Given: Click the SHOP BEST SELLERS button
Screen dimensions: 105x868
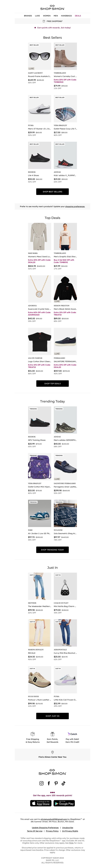Looking at the screenshot, I should point(52,191).
